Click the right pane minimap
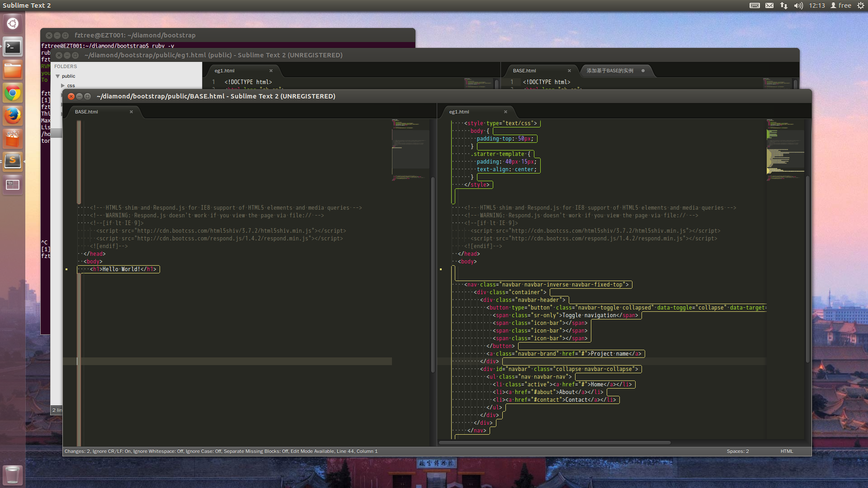The image size is (868, 488). [x=785, y=149]
